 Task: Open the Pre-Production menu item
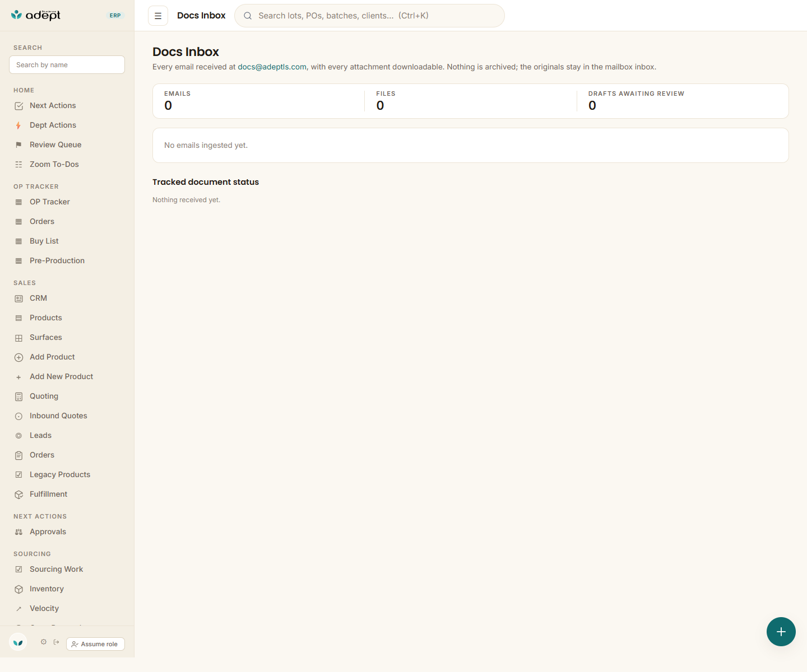point(67,261)
